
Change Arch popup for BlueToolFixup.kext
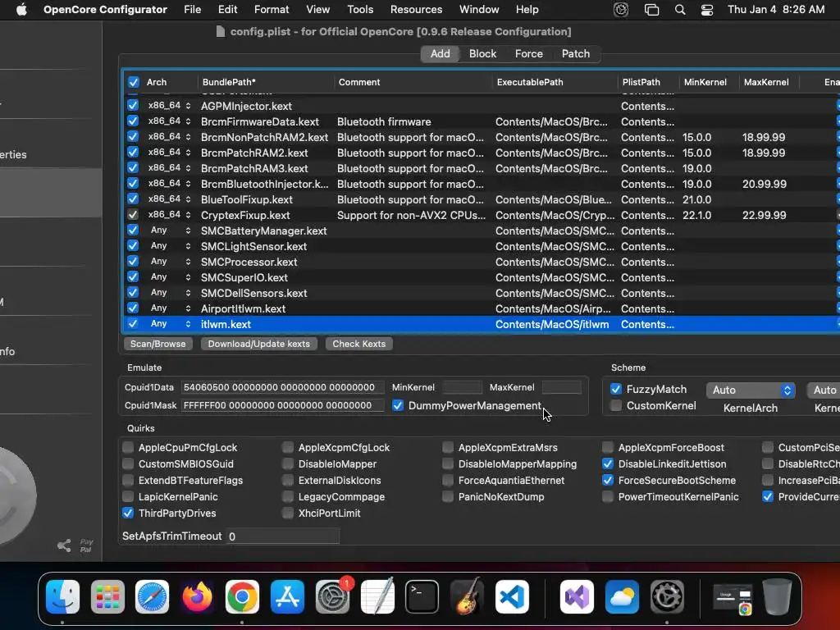pos(169,199)
